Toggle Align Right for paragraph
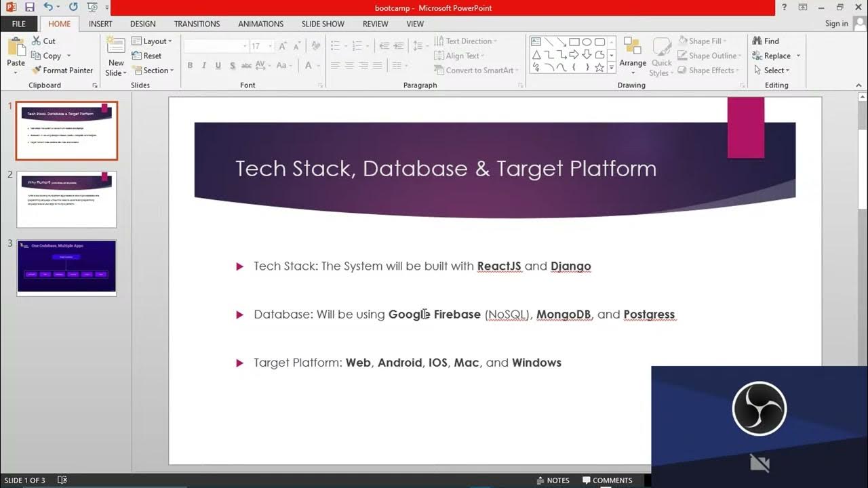Image resolution: width=868 pixels, height=488 pixels. [363, 66]
